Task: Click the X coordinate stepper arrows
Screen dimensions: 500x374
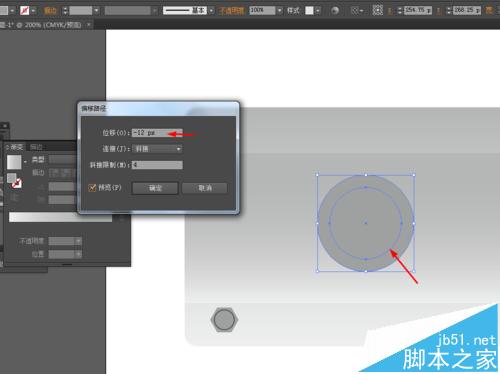Action: 400,11
